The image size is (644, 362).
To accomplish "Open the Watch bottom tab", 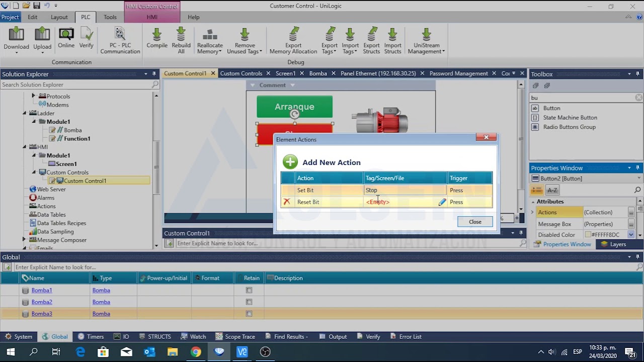I will click(x=193, y=337).
